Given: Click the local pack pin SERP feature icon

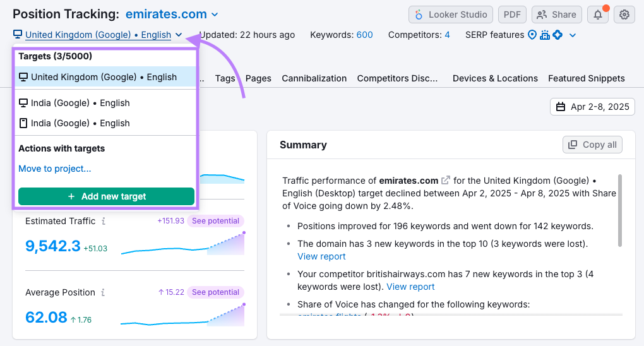Looking at the screenshot, I should [532, 35].
